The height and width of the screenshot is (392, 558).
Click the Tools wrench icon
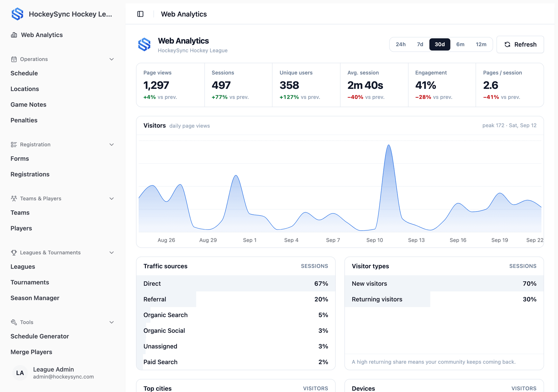click(x=14, y=322)
